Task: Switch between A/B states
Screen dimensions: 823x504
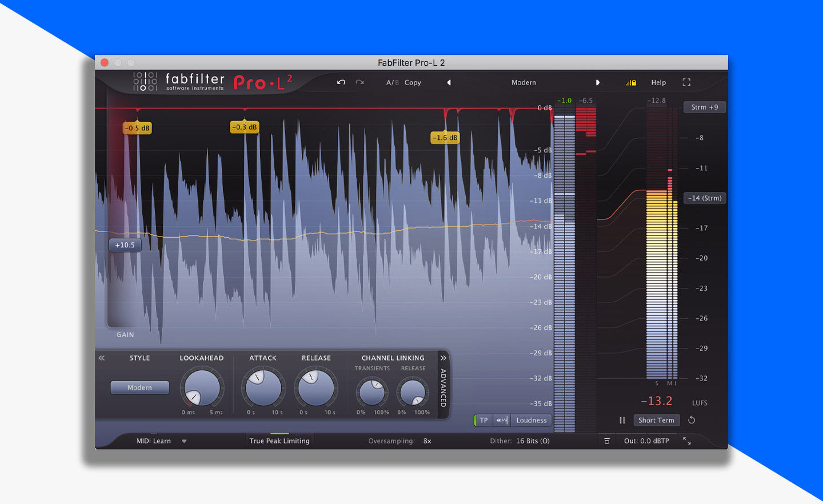Action: point(392,82)
